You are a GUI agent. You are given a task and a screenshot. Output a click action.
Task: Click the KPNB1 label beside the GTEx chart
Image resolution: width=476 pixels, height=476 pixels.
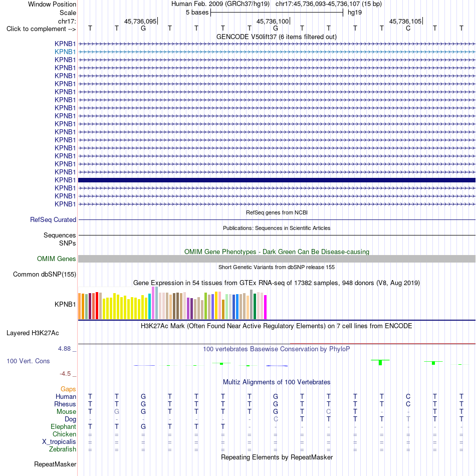[x=65, y=304]
